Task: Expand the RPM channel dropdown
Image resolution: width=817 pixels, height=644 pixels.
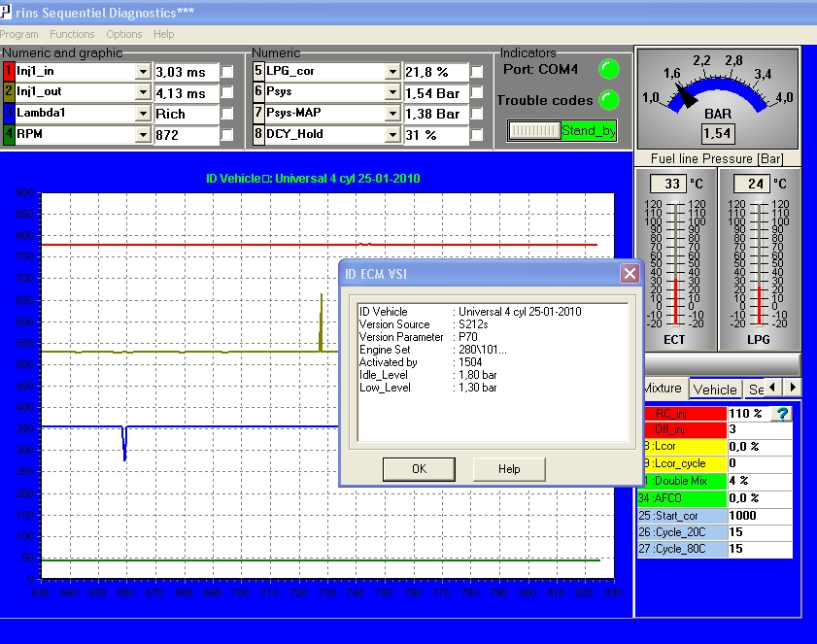Action: (x=142, y=135)
